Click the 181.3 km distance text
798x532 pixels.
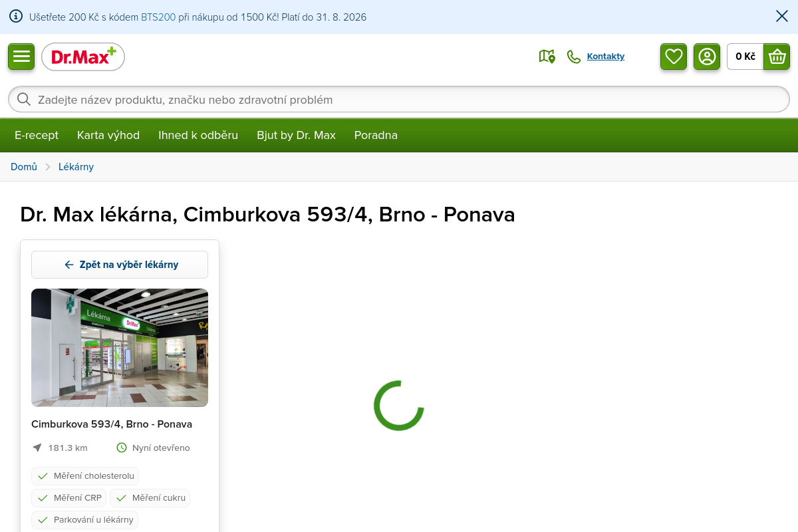(68, 448)
